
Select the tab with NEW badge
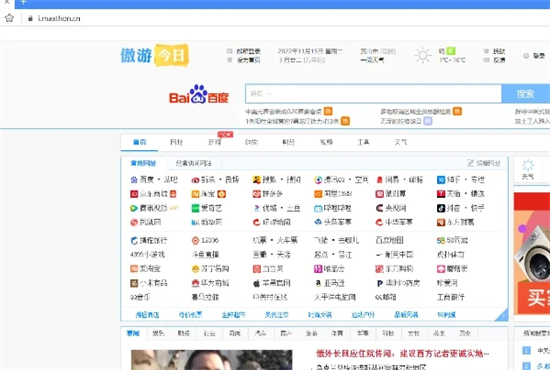(x=214, y=142)
